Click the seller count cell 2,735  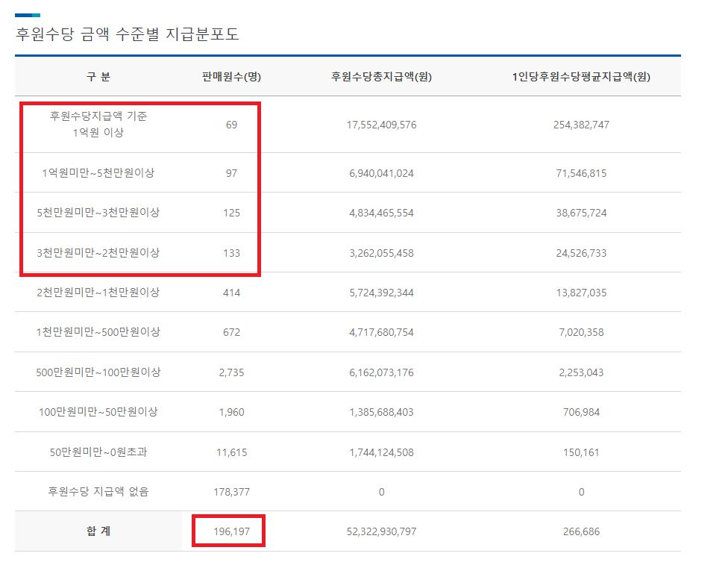[231, 372]
